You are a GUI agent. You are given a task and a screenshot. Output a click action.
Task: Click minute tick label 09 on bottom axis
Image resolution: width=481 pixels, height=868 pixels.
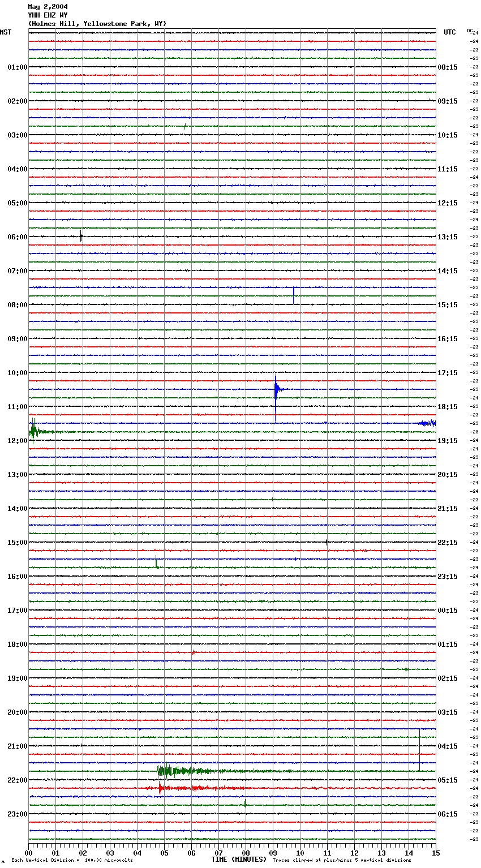273,853
